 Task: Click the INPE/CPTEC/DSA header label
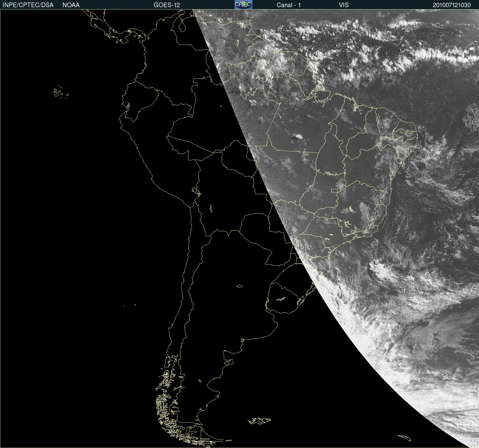click(x=28, y=5)
